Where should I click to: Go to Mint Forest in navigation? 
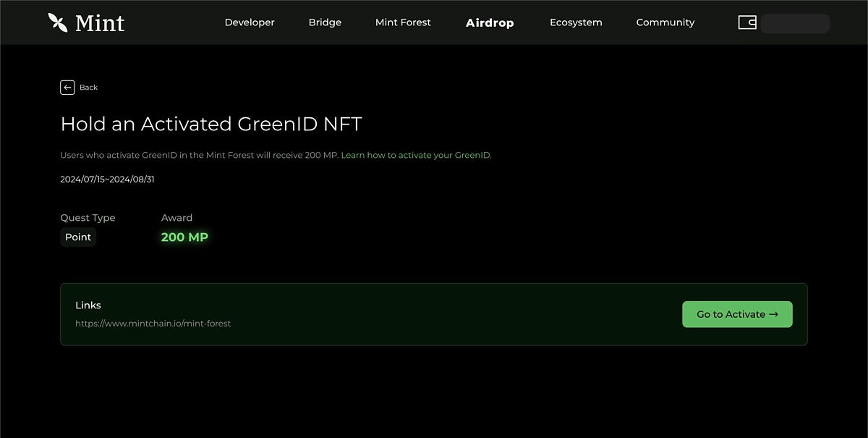coord(403,22)
